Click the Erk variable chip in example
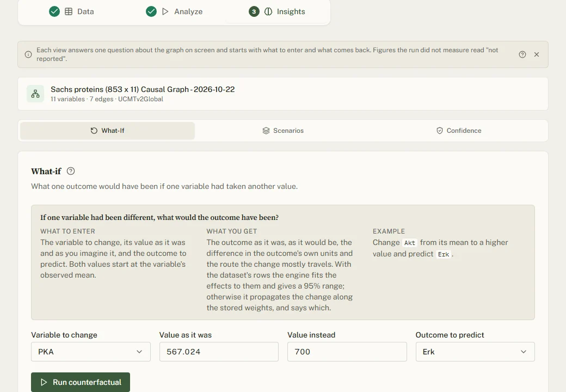 (x=443, y=254)
